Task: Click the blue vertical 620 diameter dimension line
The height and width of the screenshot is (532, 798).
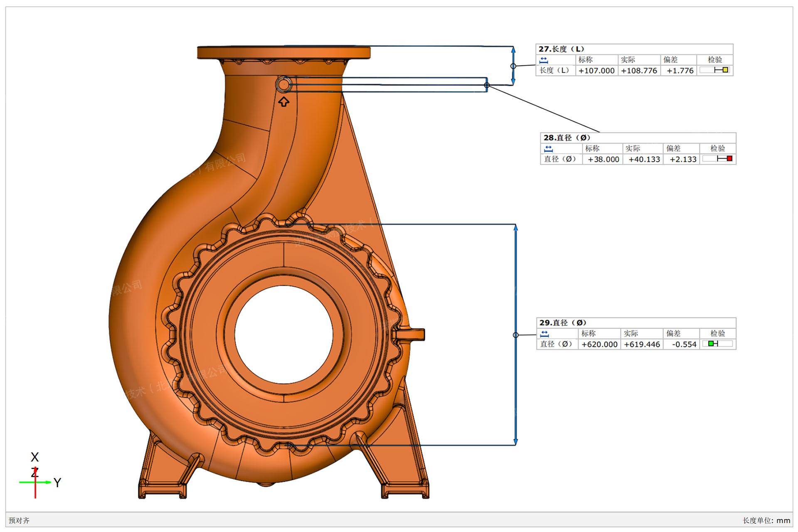Action: (x=516, y=335)
